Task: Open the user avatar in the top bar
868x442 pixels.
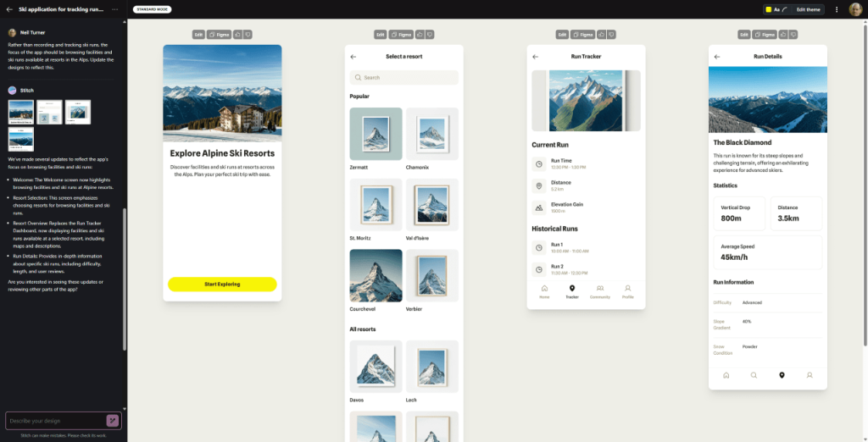Action: (855, 9)
